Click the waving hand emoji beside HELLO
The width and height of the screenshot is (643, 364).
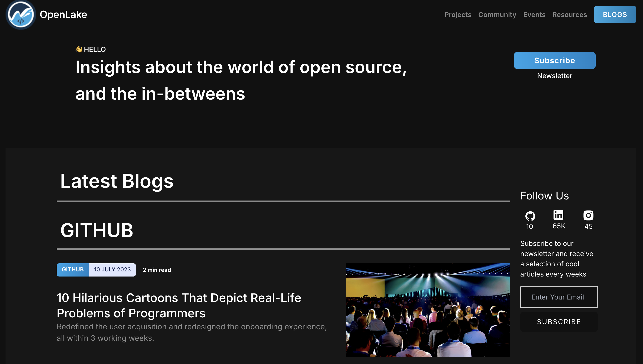click(x=79, y=49)
